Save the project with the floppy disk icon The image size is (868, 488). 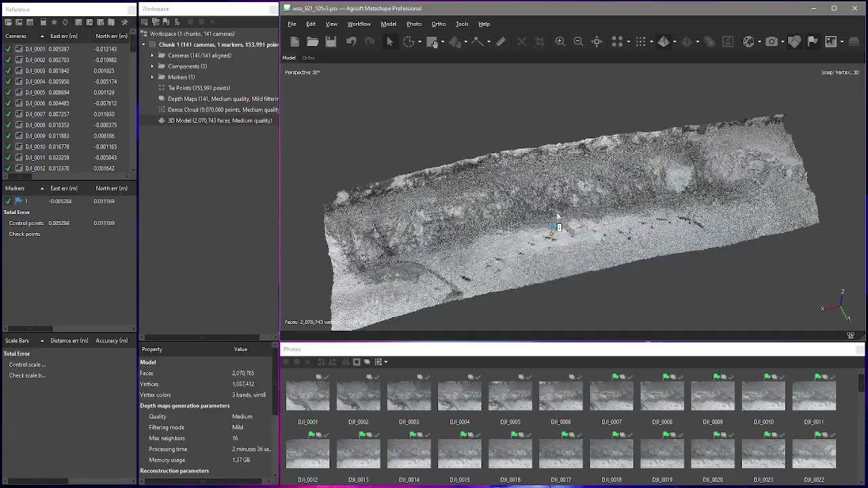click(x=331, y=41)
